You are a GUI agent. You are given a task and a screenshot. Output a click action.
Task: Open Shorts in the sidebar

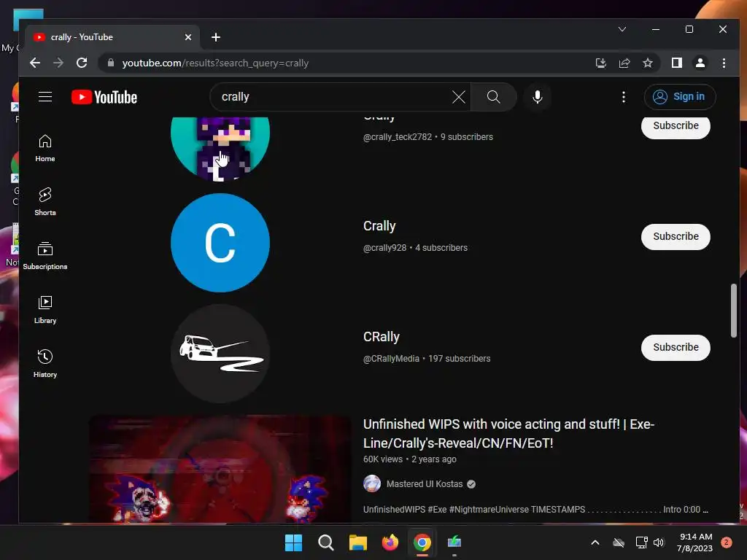tap(45, 202)
